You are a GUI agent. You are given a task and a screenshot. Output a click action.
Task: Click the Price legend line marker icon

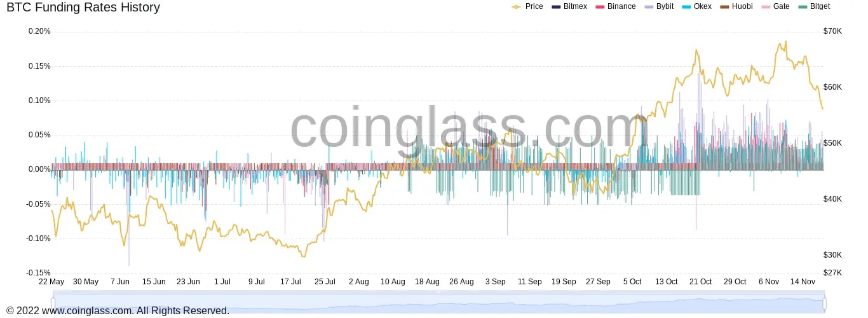click(x=516, y=6)
